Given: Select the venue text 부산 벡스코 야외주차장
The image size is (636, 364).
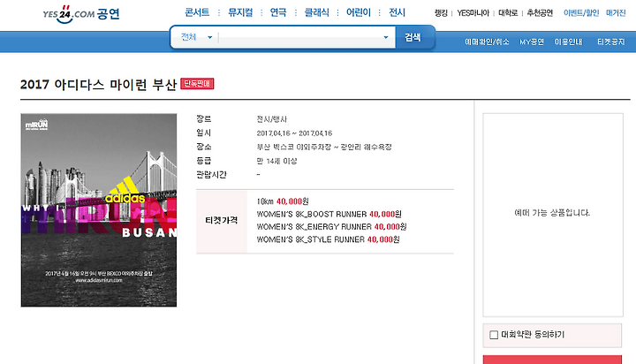Looking at the screenshot, I should click(294, 147).
